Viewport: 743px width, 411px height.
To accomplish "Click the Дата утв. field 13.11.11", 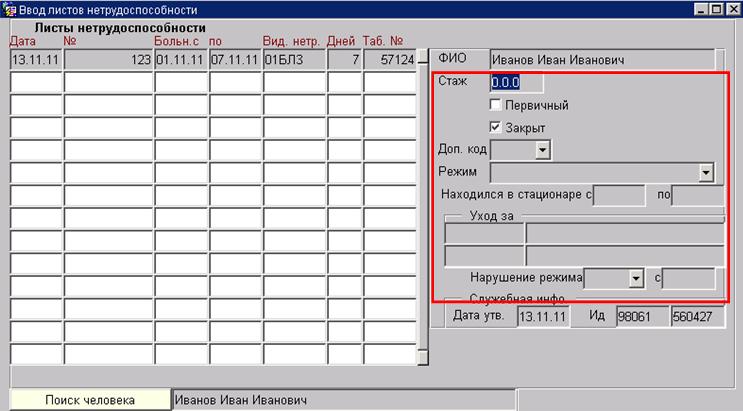I will [543, 316].
